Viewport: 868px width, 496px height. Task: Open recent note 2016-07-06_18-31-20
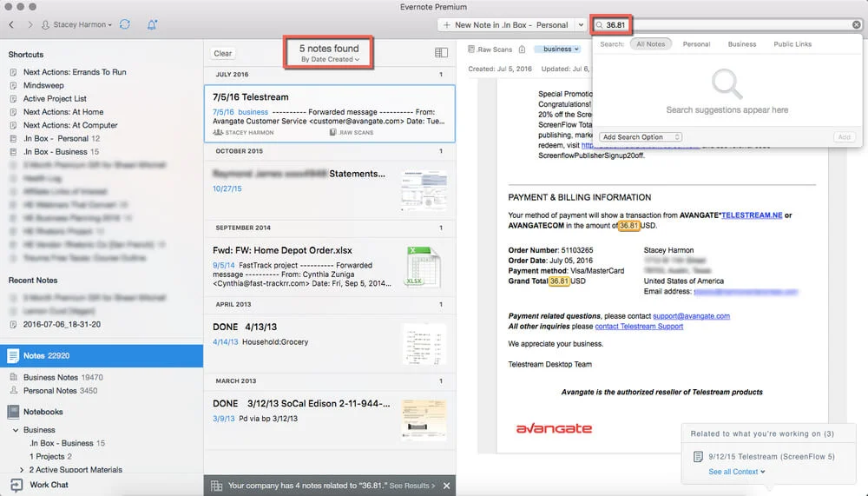[x=62, y=324]
